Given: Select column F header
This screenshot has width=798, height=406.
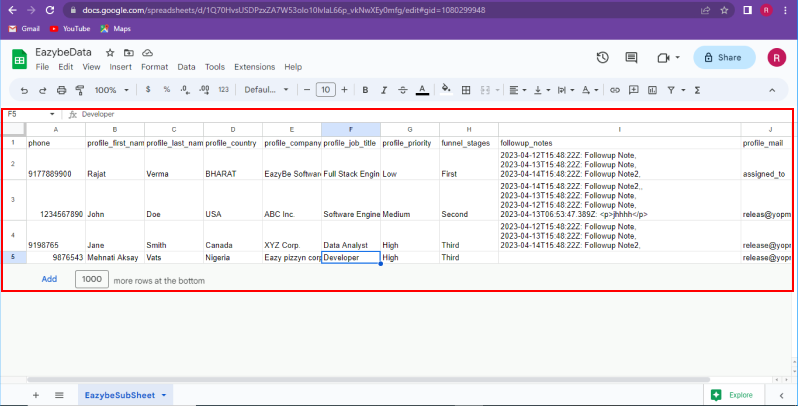Looking at the screenshot, I should pyautogui.click(x=351, y=129).
